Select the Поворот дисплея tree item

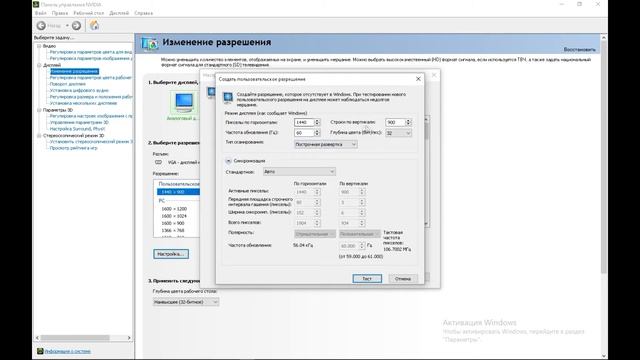coord(68,84)
